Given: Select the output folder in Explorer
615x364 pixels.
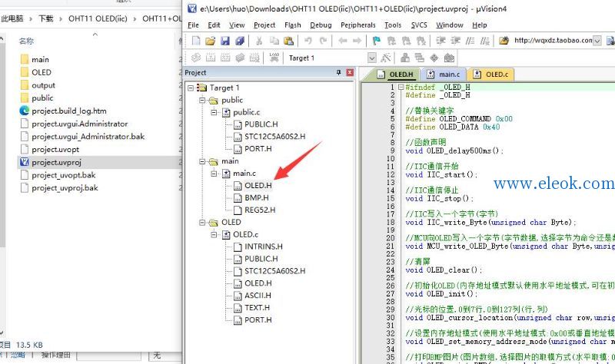Looking at the screenshot, I should 43,85.
